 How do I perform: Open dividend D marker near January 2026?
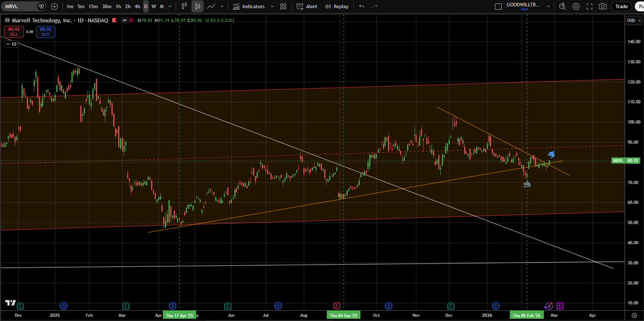pyautogui.click(x=495, y=305)
